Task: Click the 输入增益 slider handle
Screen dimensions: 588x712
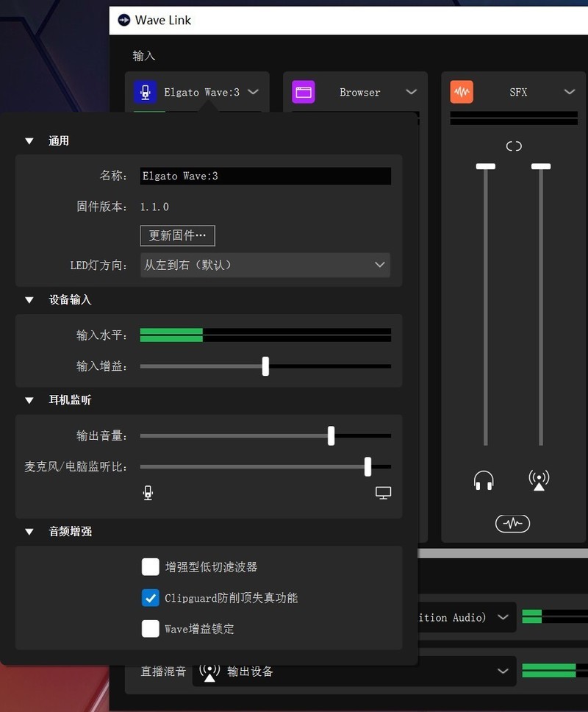Action: coord(265,366)
